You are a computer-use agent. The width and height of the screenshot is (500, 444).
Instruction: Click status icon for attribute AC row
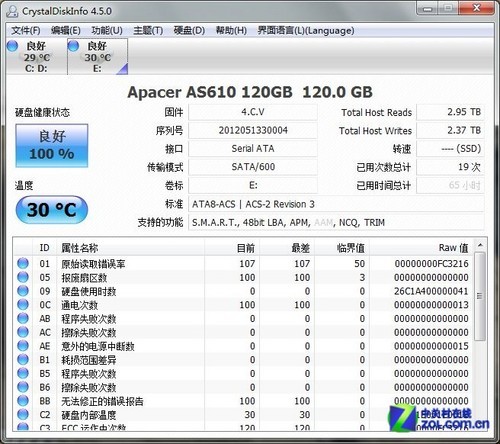click(23, 332)
